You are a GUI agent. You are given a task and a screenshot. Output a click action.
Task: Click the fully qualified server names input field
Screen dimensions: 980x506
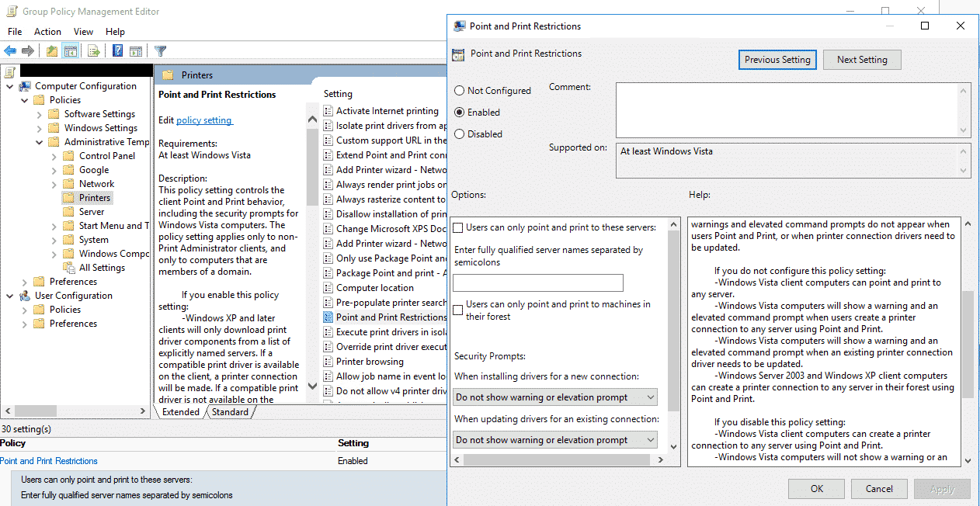point(538,283)
